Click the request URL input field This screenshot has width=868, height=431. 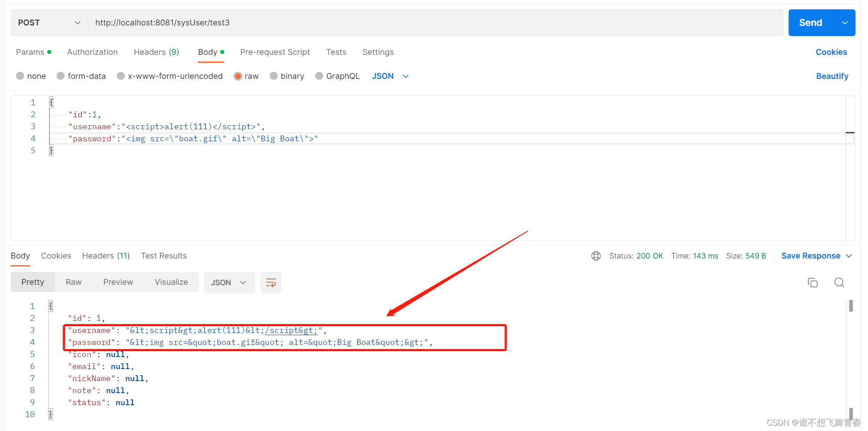point(436,23)
